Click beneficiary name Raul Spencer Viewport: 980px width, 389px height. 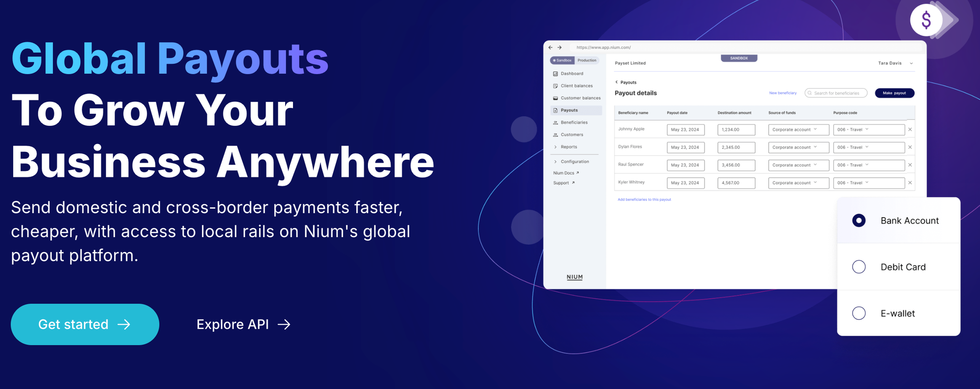tap(631, 165)
